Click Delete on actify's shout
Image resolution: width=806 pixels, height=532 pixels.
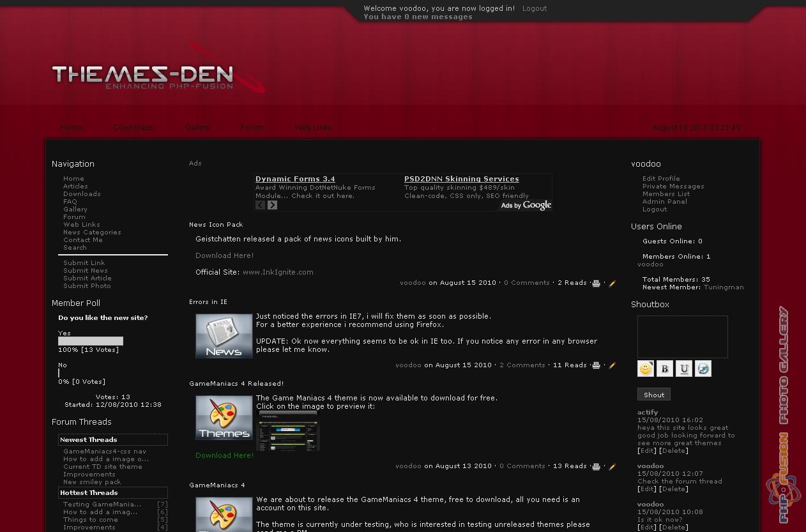tap(674, 451)
